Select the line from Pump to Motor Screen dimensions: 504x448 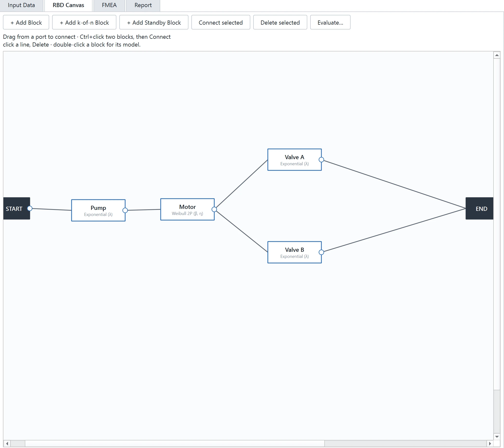click(144, 210)
